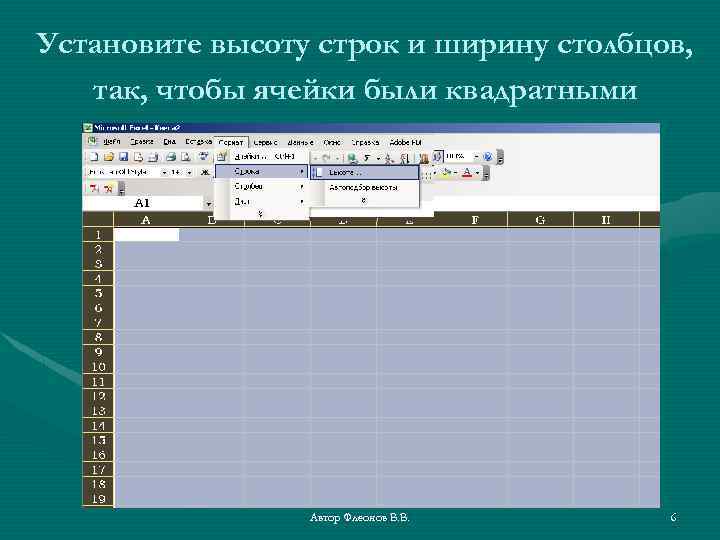Open the font size dropdown arrow

[x=189, y=172]
